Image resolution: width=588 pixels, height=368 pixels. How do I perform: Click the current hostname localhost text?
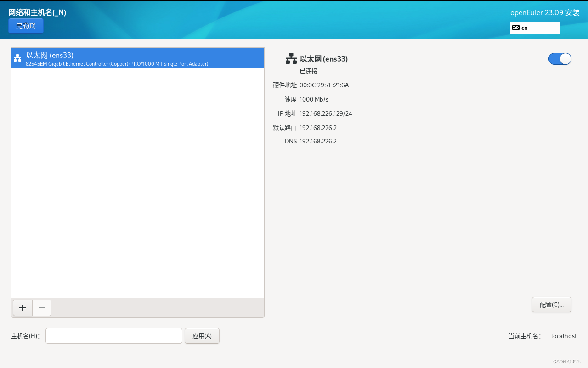pos(564,336)
